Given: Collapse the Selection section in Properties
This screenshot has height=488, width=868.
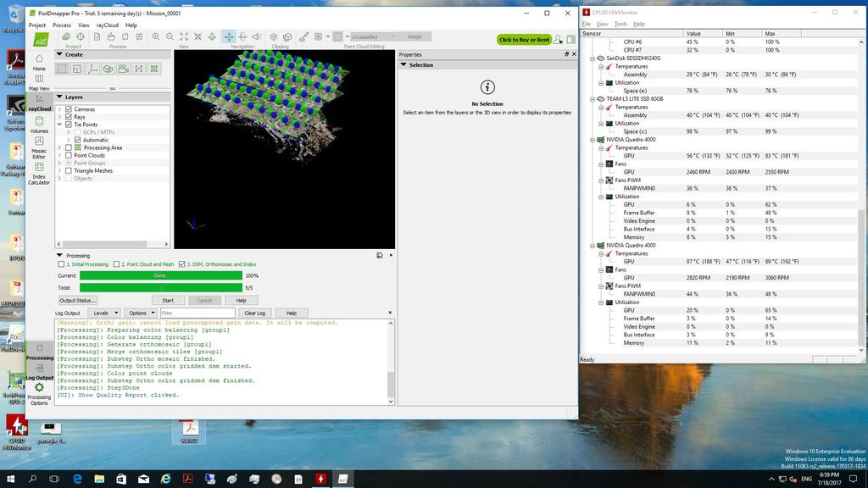Looking at the screenshot, I should (403, 64).
